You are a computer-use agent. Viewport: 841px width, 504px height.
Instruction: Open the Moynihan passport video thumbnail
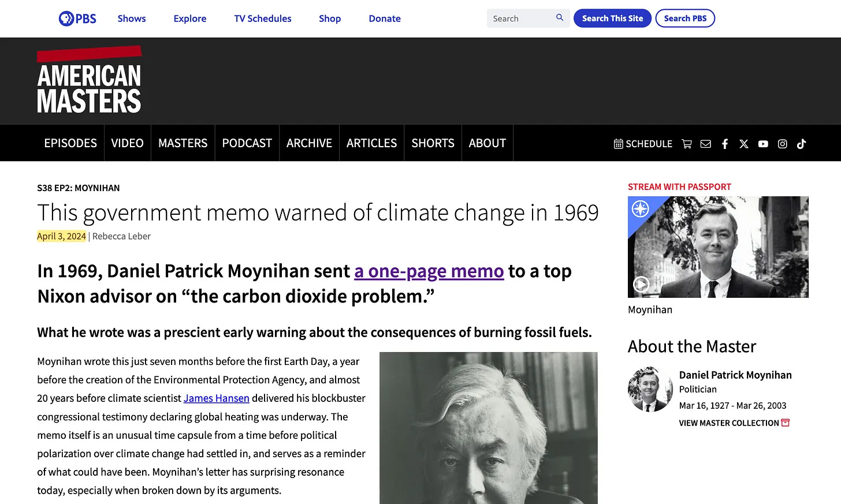click(718, 247)
